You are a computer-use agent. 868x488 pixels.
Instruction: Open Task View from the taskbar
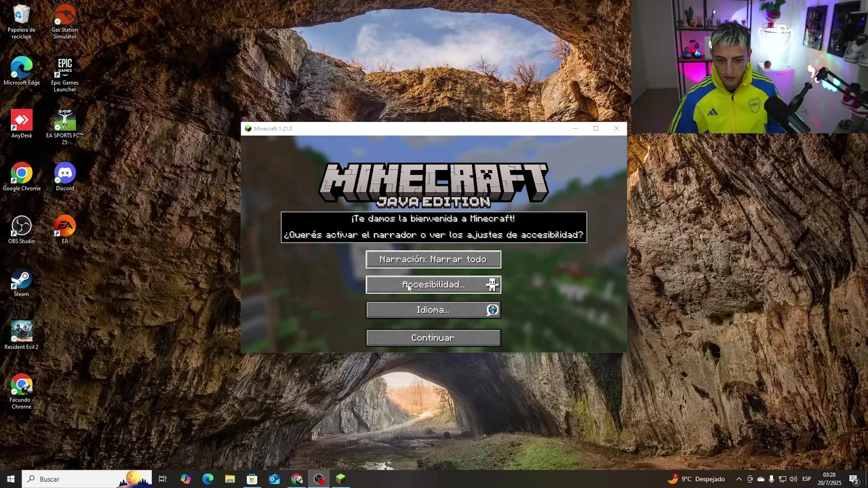tap(163, 479)
